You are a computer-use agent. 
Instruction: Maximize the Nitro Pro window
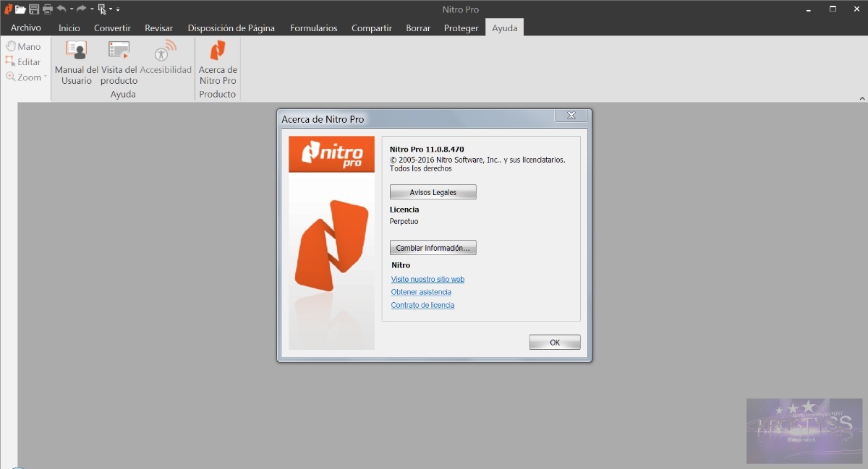tap(833, 9)
